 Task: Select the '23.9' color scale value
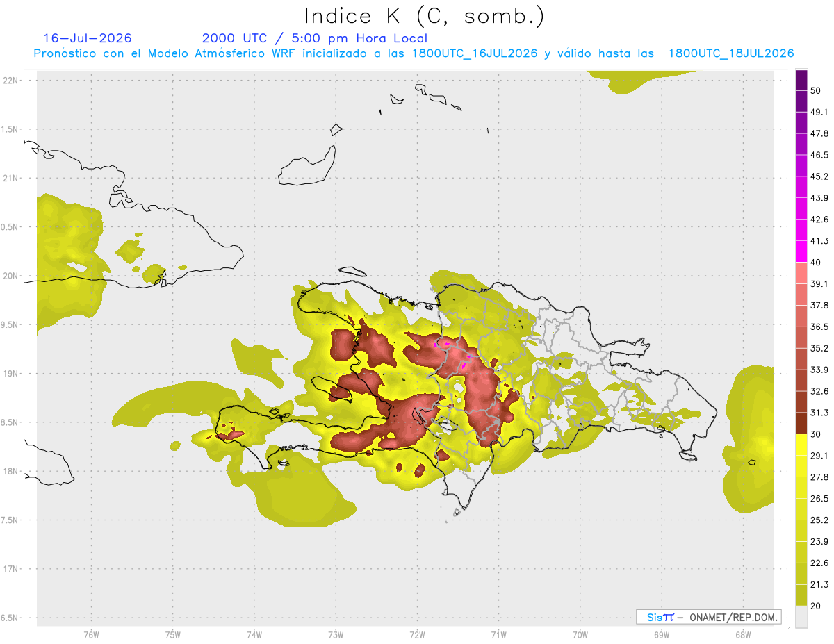click(x=819, y=542)
